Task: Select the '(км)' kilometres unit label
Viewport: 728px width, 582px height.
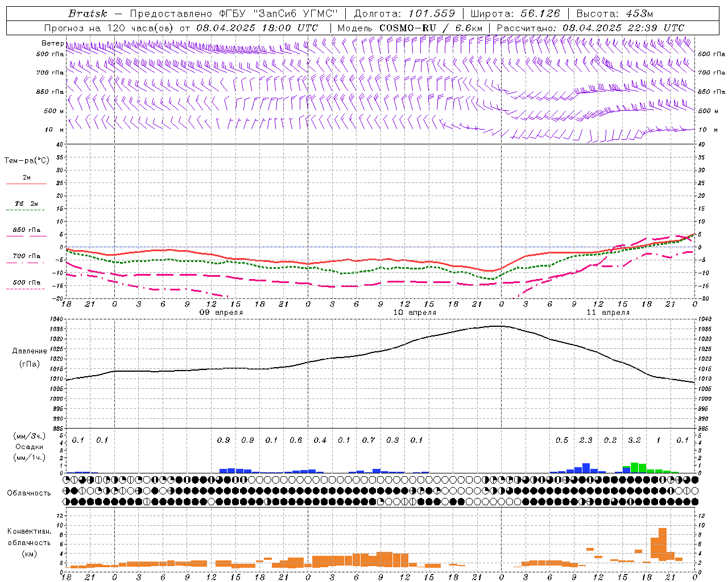Action: [x=29, y=554]
